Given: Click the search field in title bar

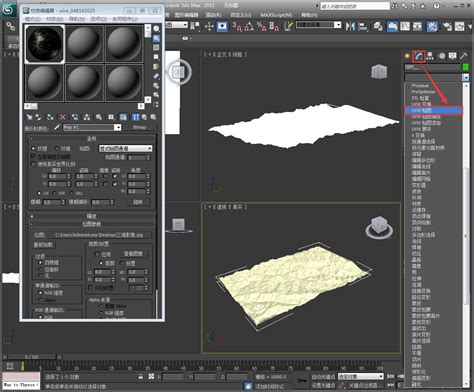Looking at the screenshot, I should click(x=355, y=6).
